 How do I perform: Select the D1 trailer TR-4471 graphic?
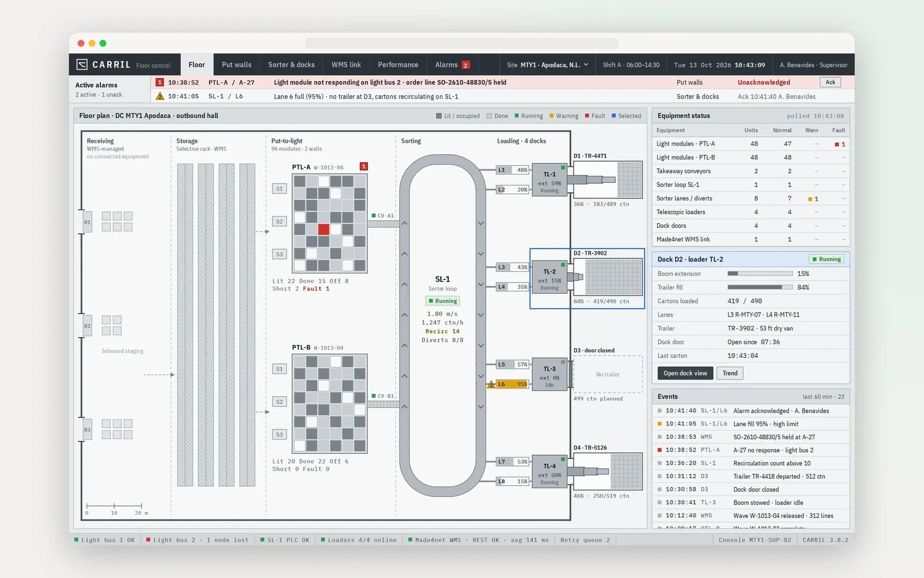(x=608, y=180)
